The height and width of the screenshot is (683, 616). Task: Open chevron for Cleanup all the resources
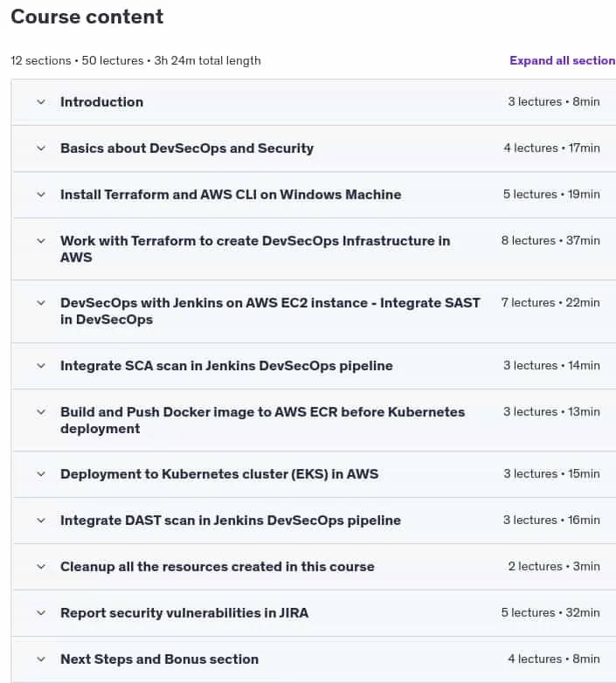pos(41,567)
